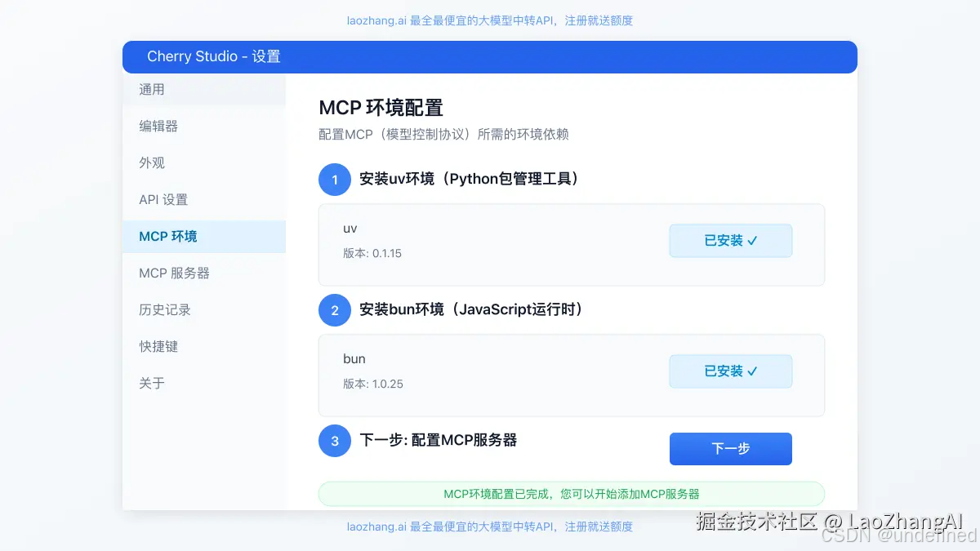Select 编辑器 in the sidebar

204,127
